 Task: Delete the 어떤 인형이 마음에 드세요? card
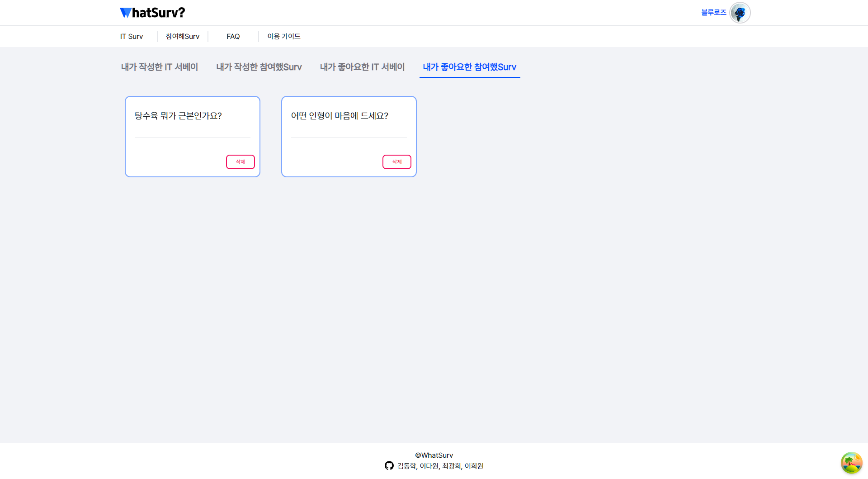click(397, 162)
